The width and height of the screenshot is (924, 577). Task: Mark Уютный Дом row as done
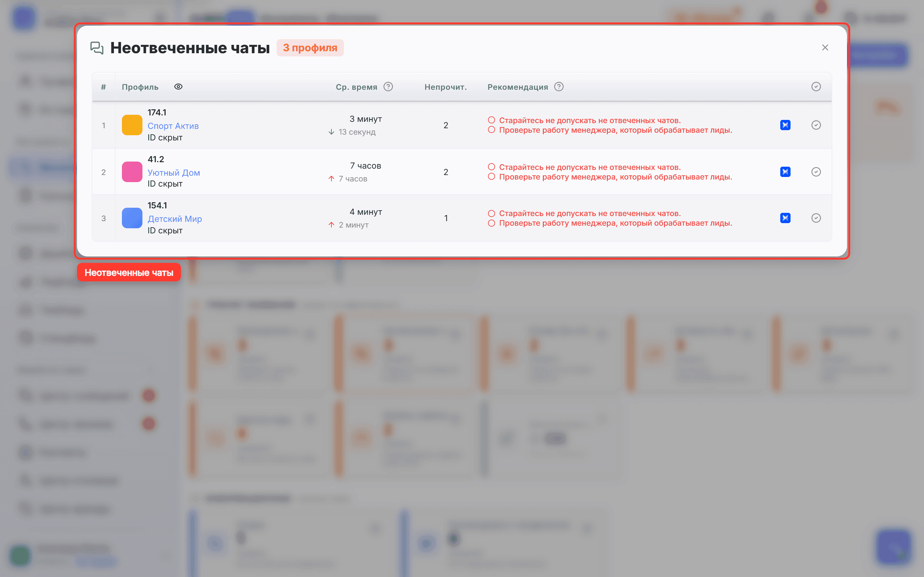816,172
